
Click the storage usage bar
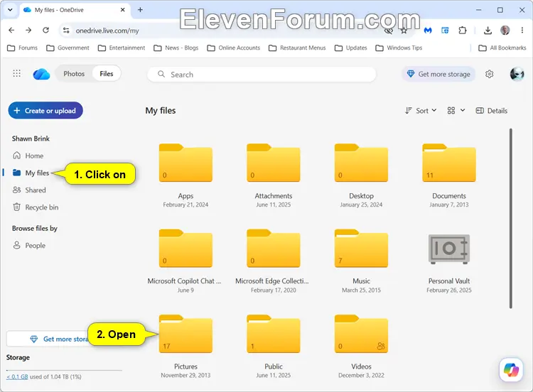[x=64, y=370]
